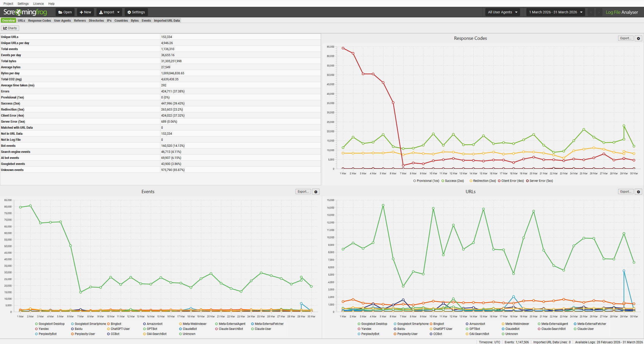Go to previous date range arrow
The image size is (644, 344).
pos(591,12)
